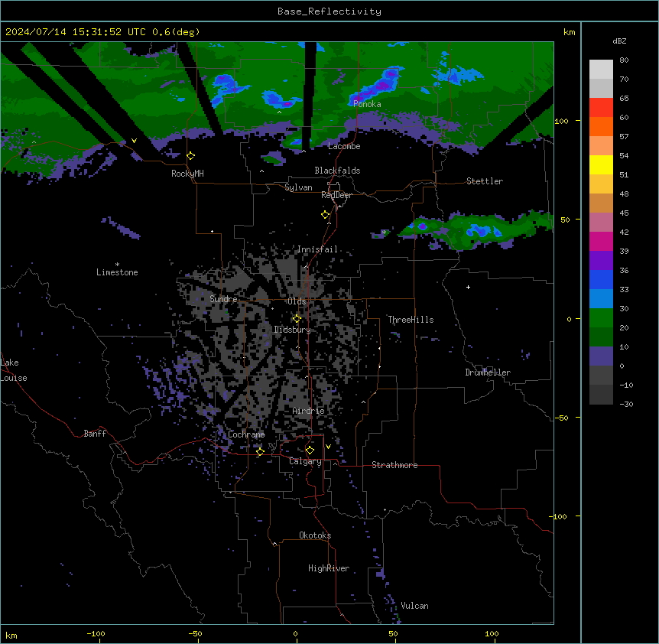Click the Lacombe town label
The height and width of the screenshot is (644, 659).
[x=344, y=146]
